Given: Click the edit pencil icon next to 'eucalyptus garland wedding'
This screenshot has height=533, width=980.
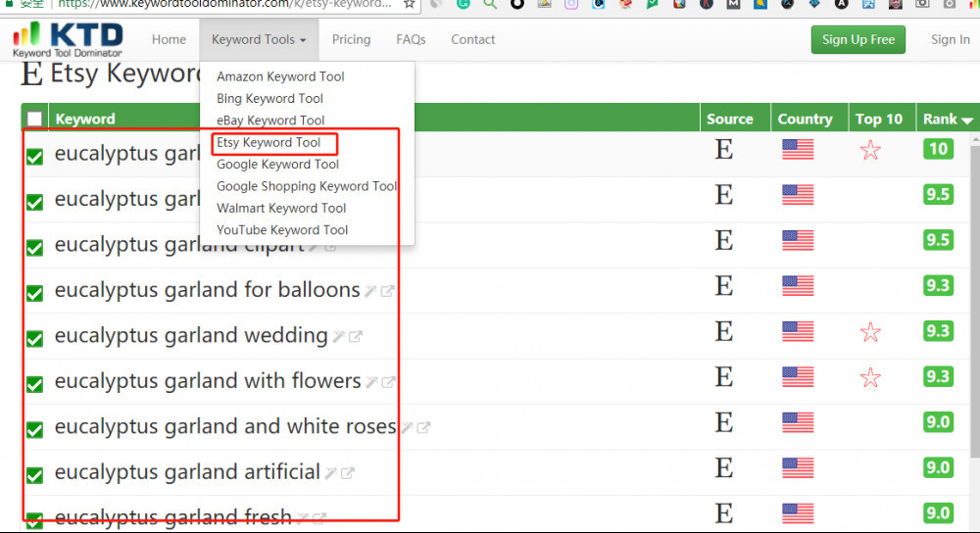Looking at the screenshot, I should [339, 337].
